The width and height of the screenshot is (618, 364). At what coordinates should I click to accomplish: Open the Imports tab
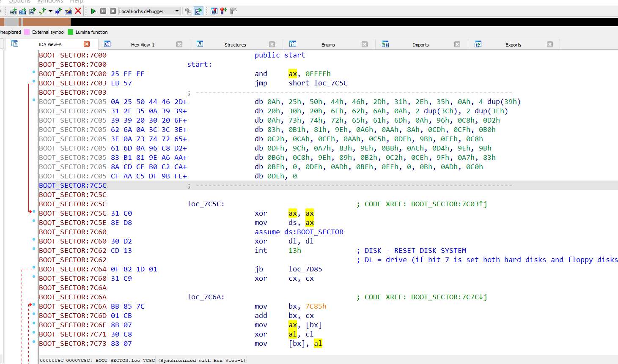coord(420,44)
